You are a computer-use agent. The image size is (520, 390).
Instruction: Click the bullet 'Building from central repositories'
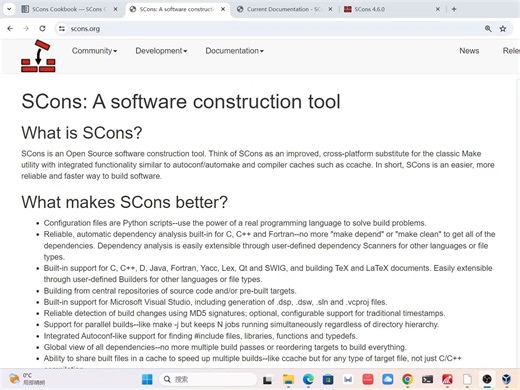pyautogui.click(x=170, y=291)
